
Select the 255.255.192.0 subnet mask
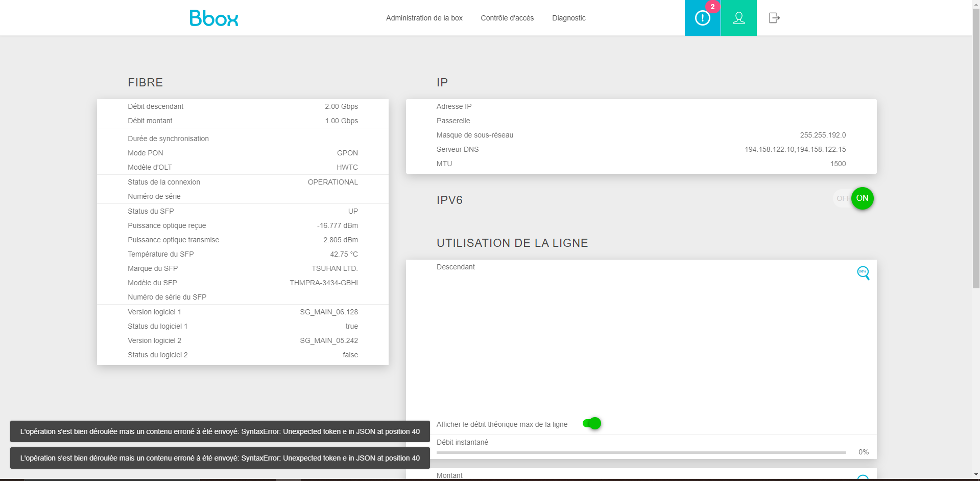[823, 135]
